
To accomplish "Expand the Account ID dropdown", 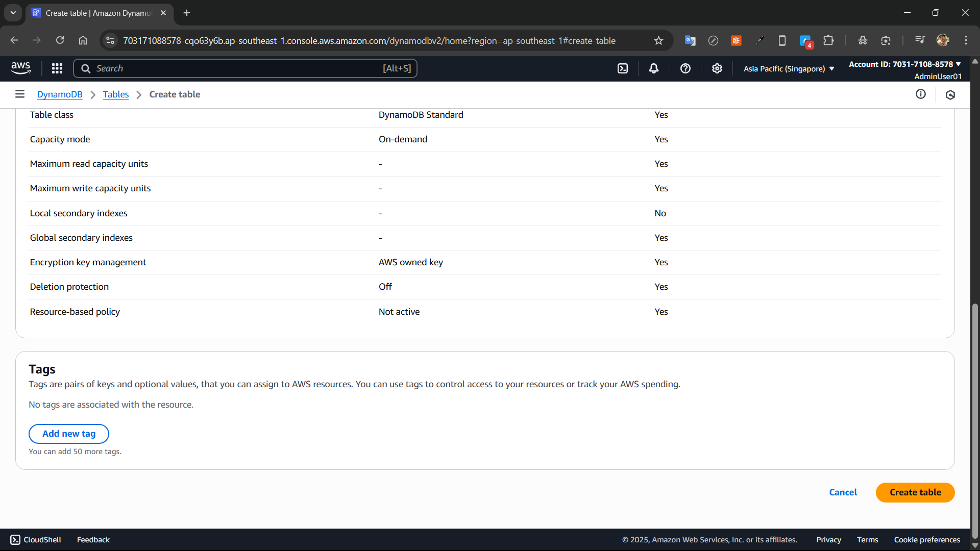I will coord(905,64).
